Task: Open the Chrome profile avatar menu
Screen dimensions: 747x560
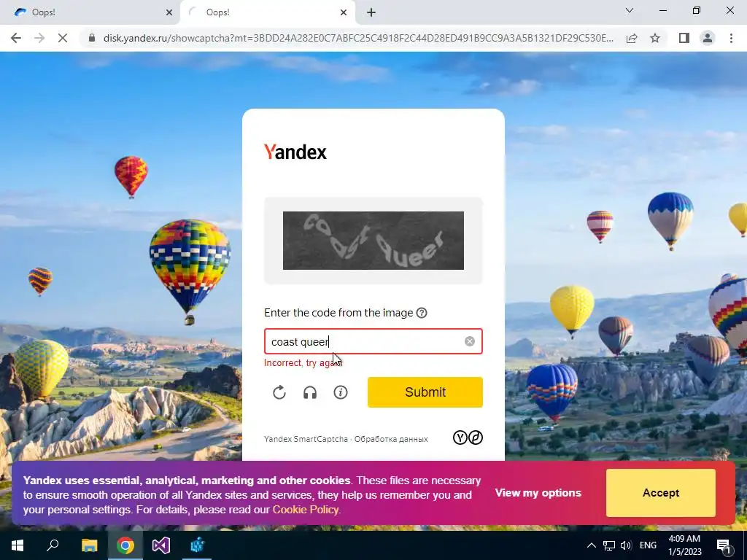Action: click(x=708, y=38)
